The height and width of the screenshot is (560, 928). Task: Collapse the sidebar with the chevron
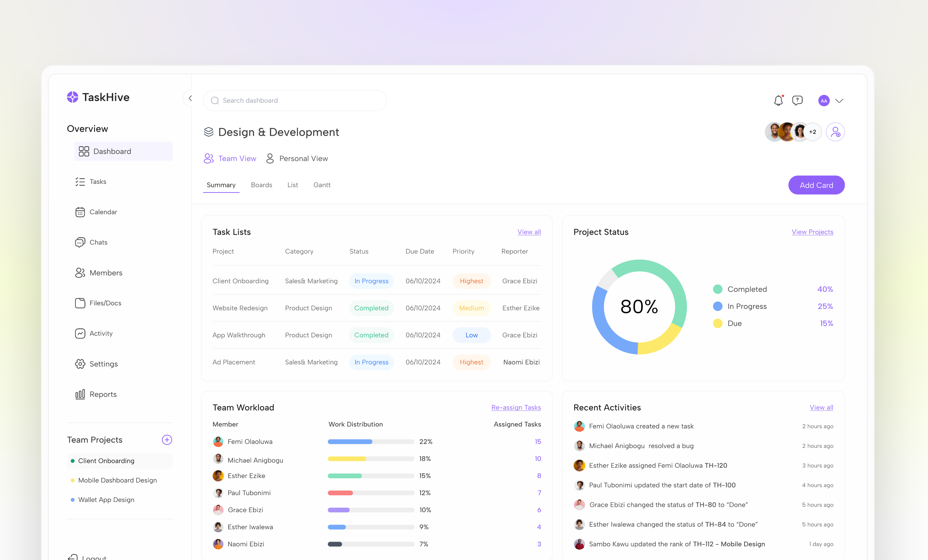click(x=191, y=98)
